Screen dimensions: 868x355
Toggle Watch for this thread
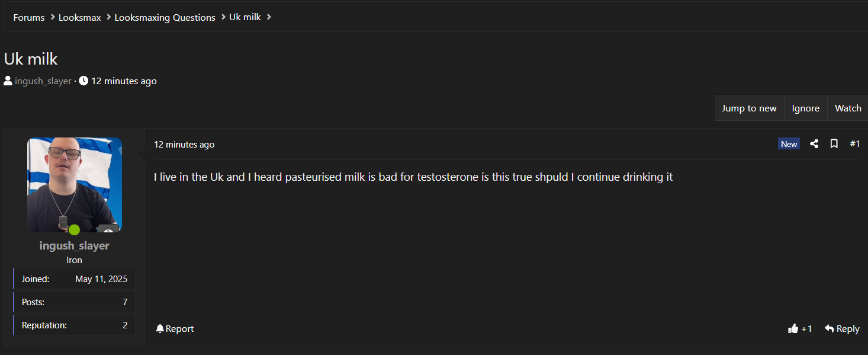(847, 108)
